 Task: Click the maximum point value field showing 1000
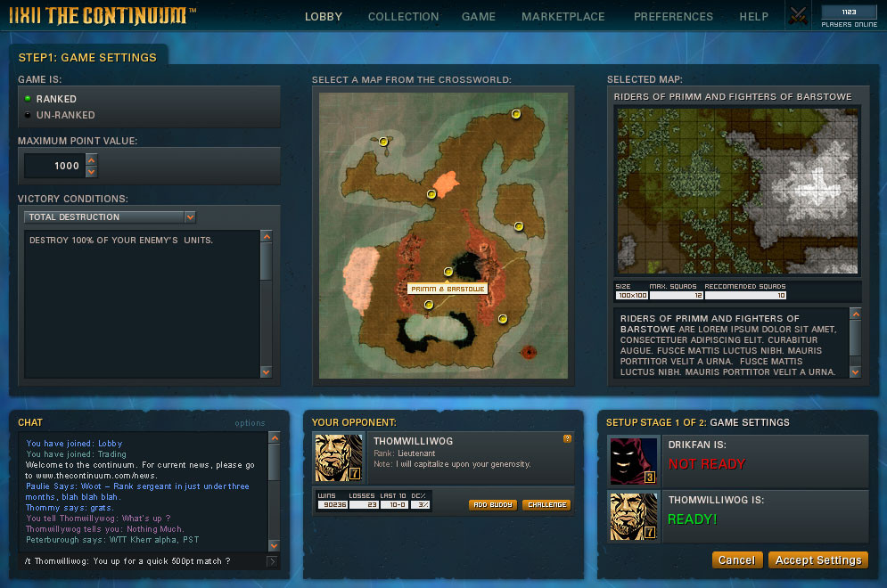55,167
